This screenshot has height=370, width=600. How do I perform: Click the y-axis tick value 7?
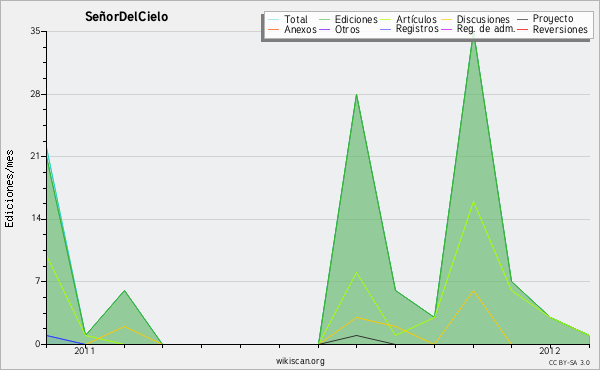point(38,281)
